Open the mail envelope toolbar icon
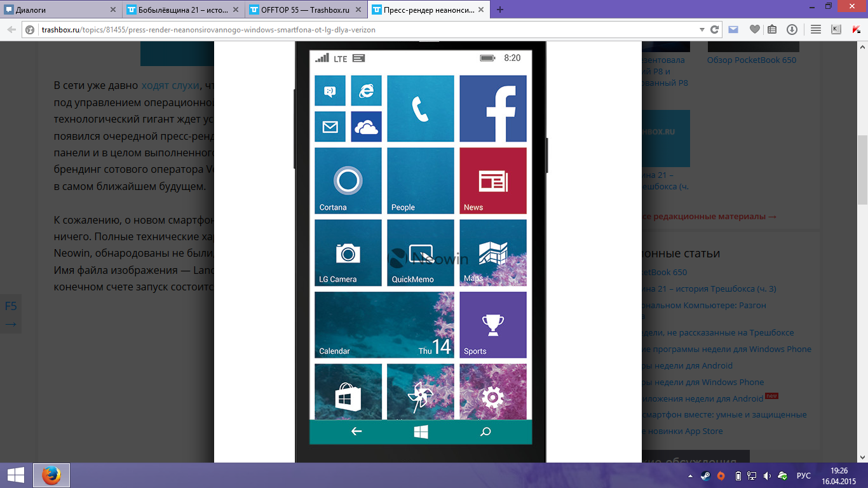868x488 pixels. (733, 29)
